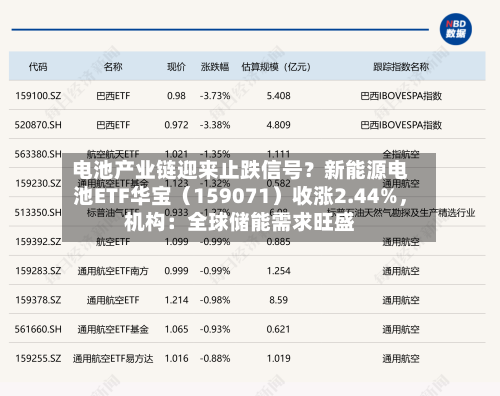The image size is (500, 396).
Task: Click price 1.214 in 159378.SZ row
Action: point(176,300)
